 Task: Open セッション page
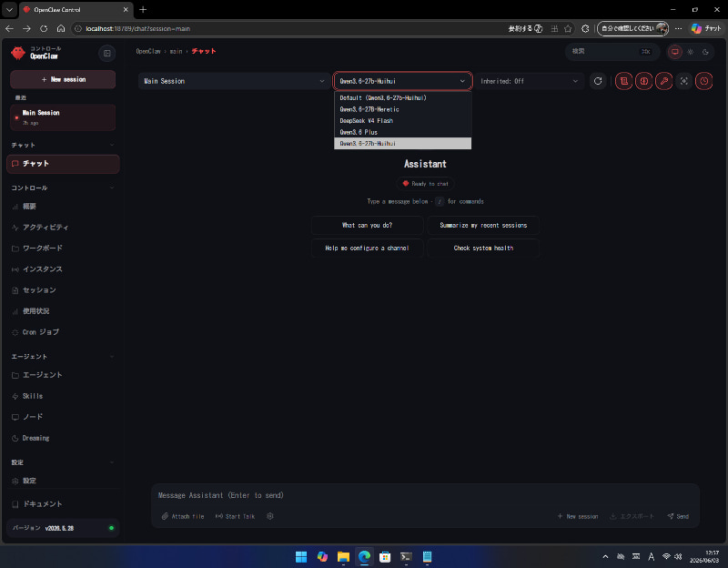click(x=63, y=290)
